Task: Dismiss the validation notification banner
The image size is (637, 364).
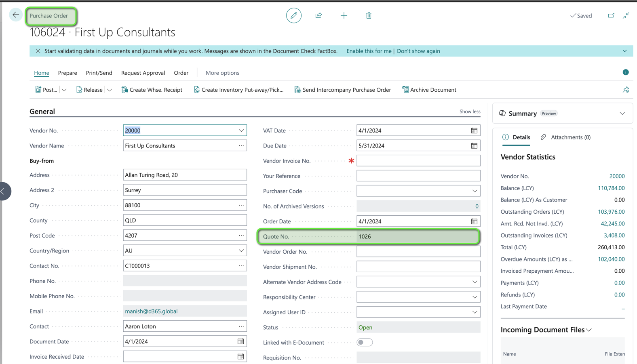Action: 38,51
